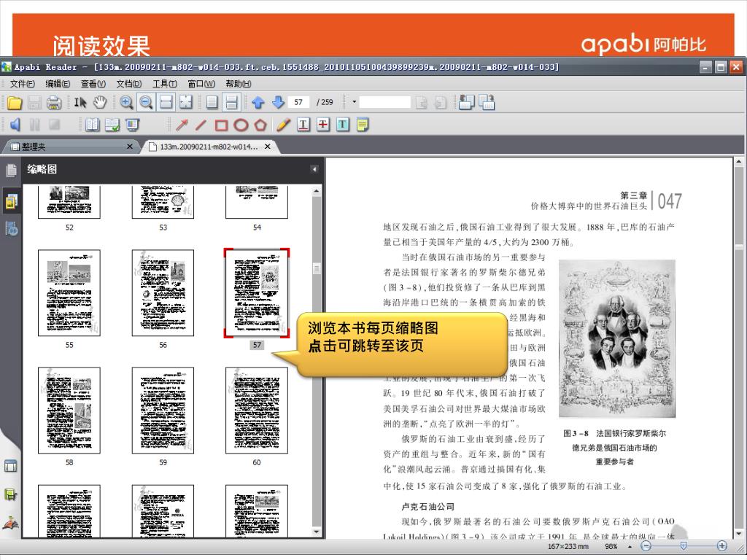Screen dimensions: 747x560
Task: Add a sticky note annotation
Action: click(363, 125)
